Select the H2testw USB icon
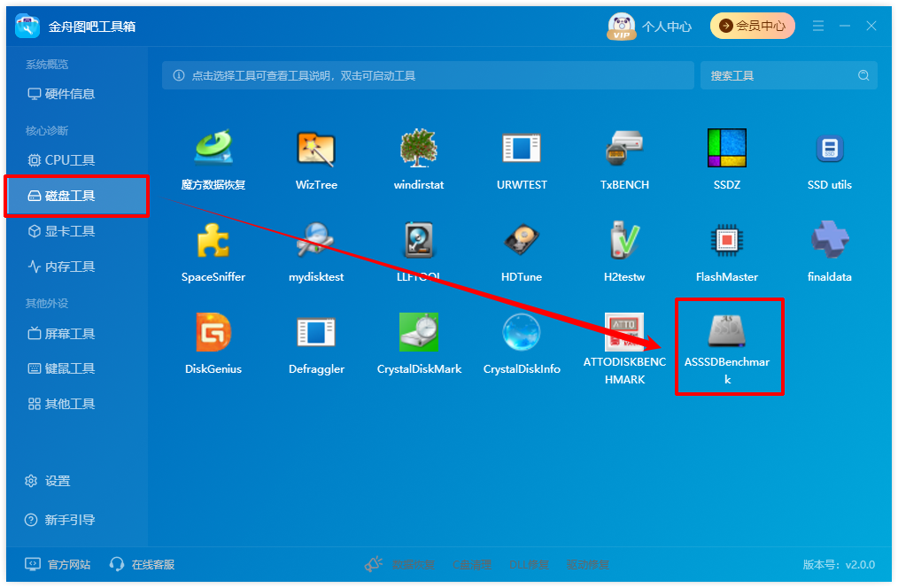This screenshot has height=588, width=898. 624,240
